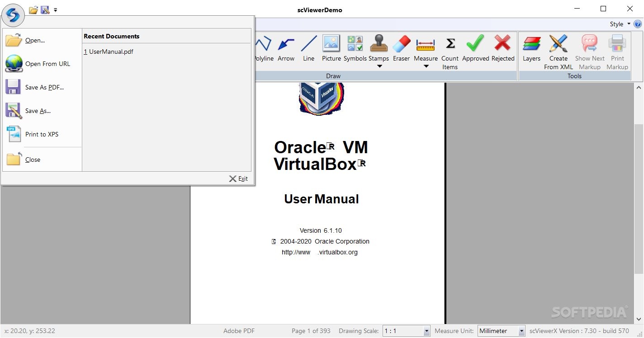Expand the Measure dropdown arrow
644x338 pixels.
[426, 66]
